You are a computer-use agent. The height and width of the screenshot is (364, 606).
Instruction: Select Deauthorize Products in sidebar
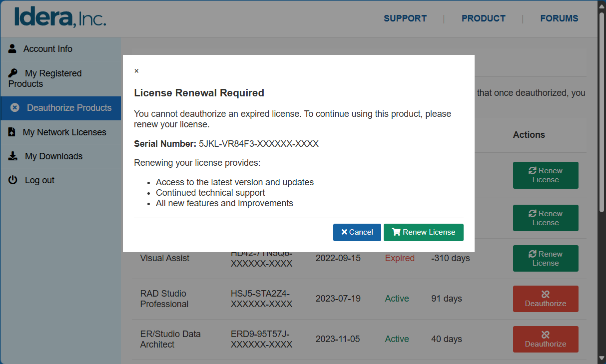[60, 108]
